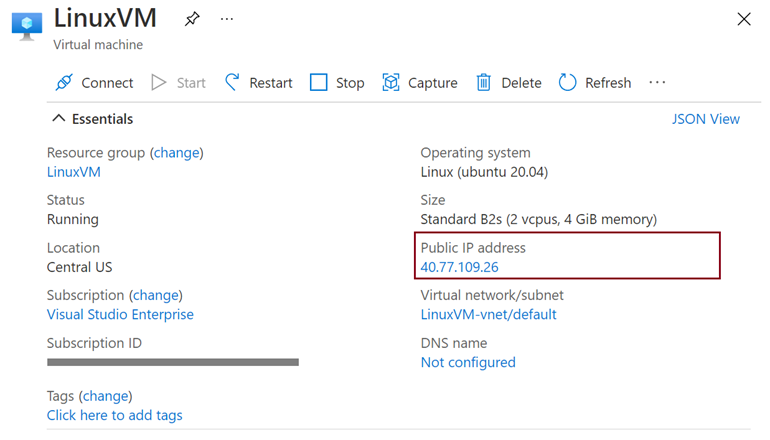
Task: Click the Status label
Action: point(66,200)
